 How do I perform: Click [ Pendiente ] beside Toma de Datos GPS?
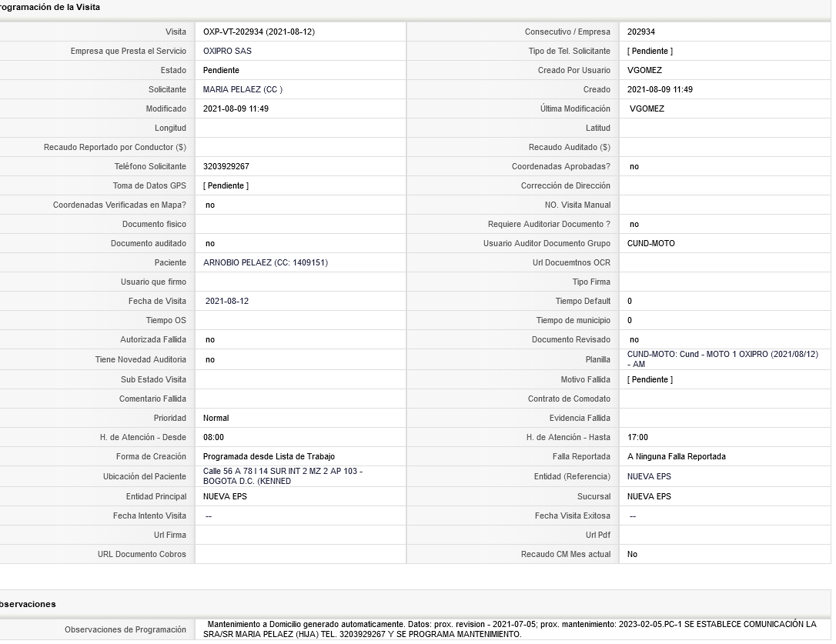point(226,185)
